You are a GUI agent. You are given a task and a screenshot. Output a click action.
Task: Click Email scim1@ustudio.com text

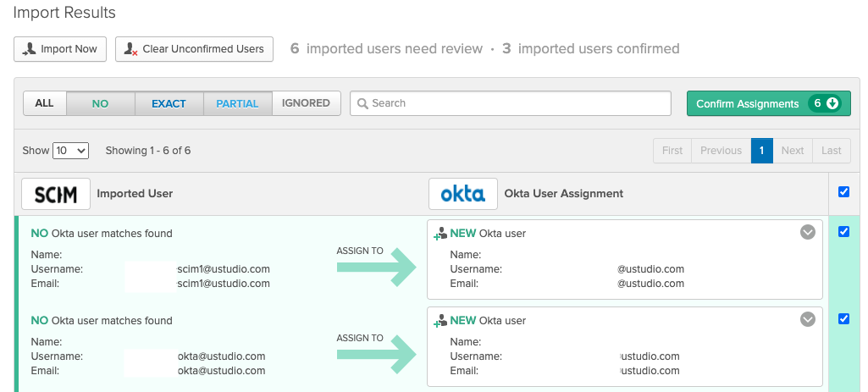coord(223,284)
